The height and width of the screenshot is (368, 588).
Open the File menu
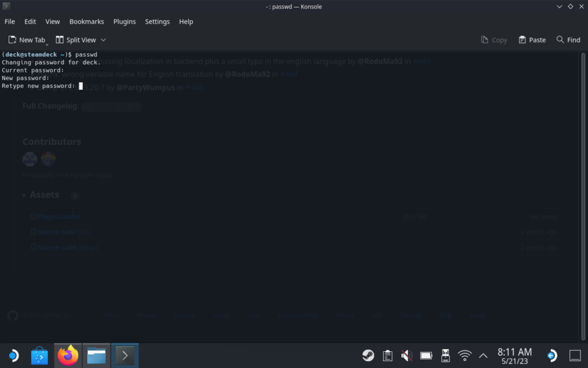[10, 21]
